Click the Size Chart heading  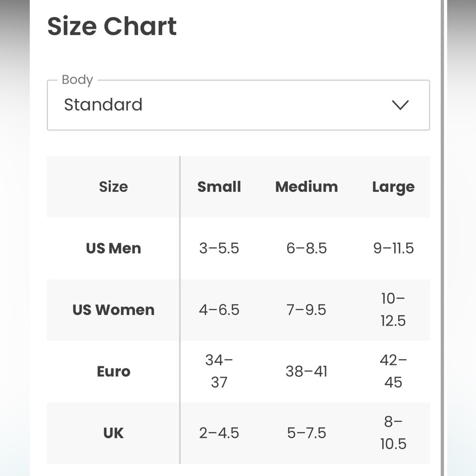click(x=111, y=26)
